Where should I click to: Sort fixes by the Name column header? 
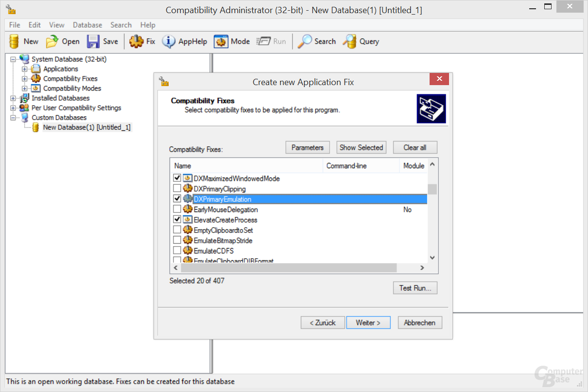246,166
